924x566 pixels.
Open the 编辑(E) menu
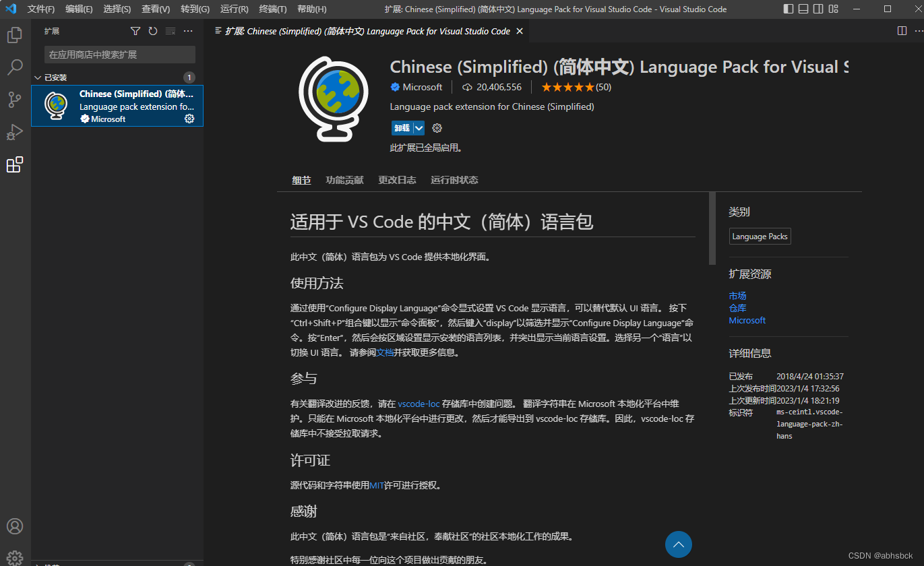pyautogui.click(x=79, y=9)
